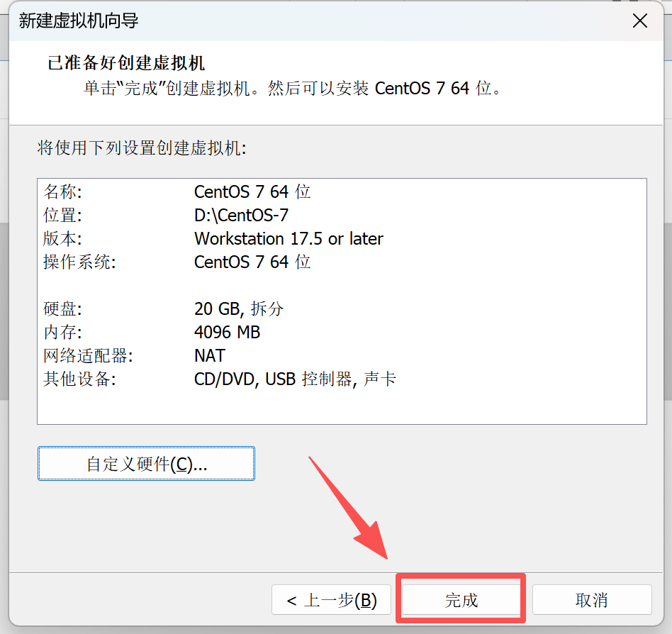Click the Workstation 17.5 or later value
This screenshot has height=634, width=672.
[289, 239]
